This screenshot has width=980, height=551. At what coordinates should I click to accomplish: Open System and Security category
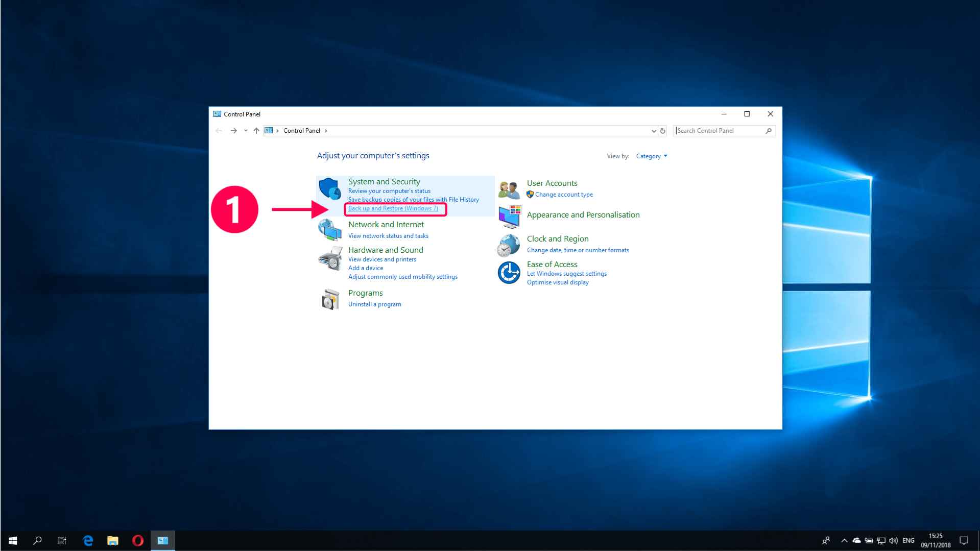point(384,182)
